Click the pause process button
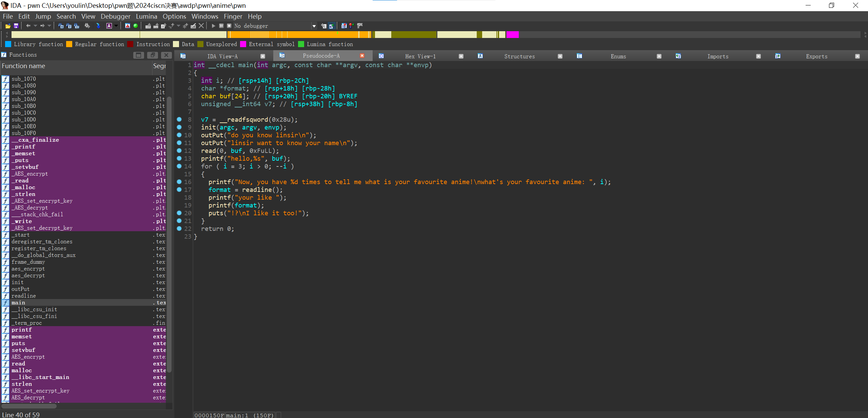 221,26
